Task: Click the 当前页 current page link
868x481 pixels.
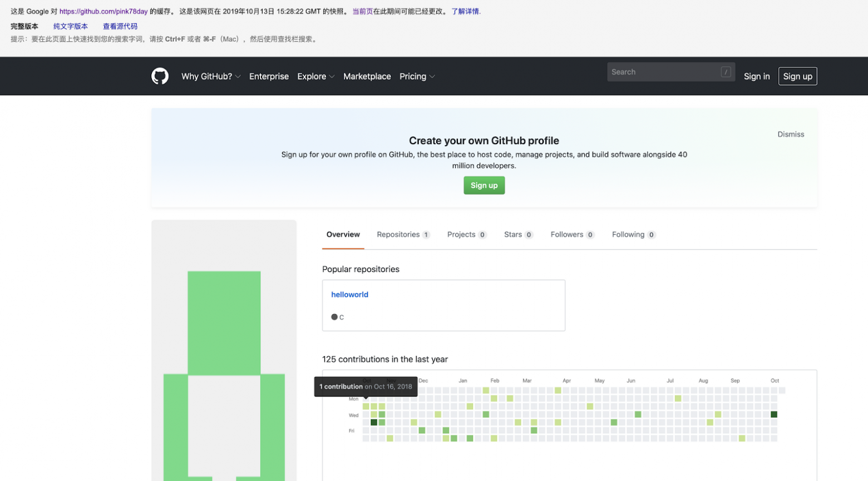Action: [x=362, y=11]
